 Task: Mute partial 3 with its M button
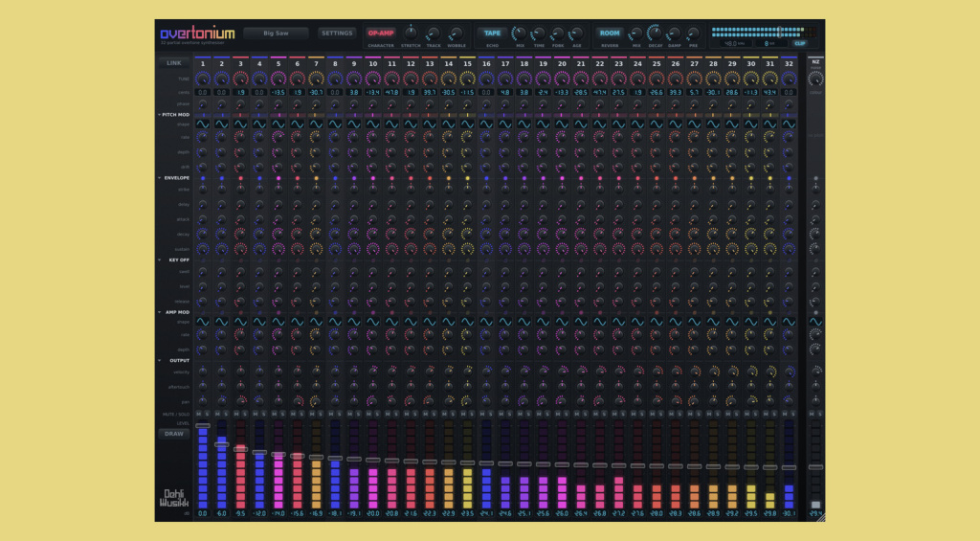[236, 414]
